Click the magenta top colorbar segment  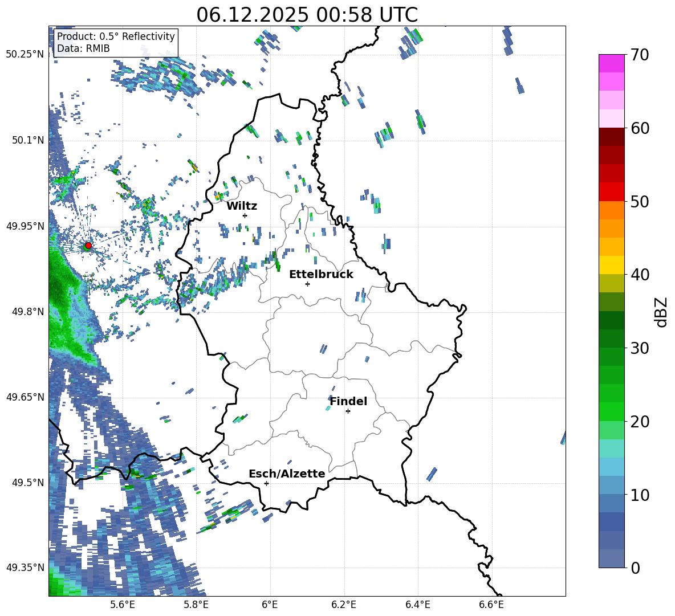tap(611, 64)
